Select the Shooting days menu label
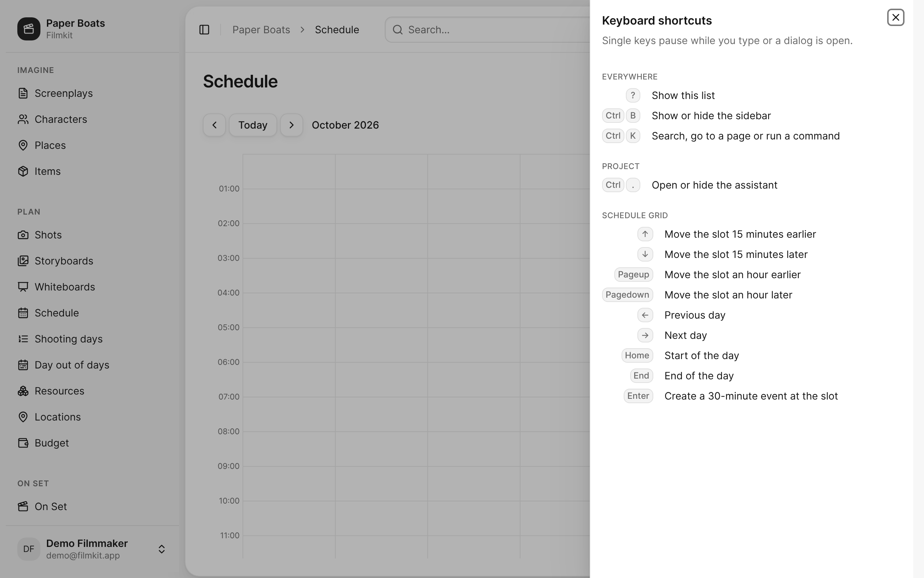The height and width of the screenshot is (578, 924). coord(69,339)
